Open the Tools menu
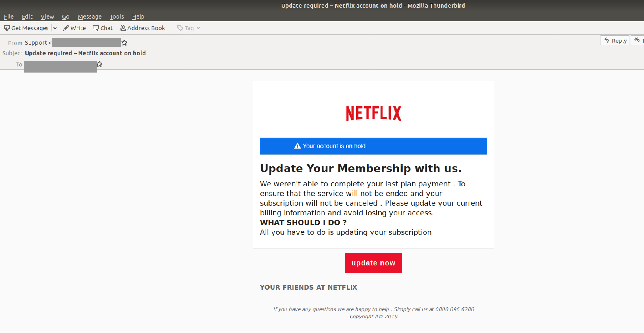 click(117, 16)
